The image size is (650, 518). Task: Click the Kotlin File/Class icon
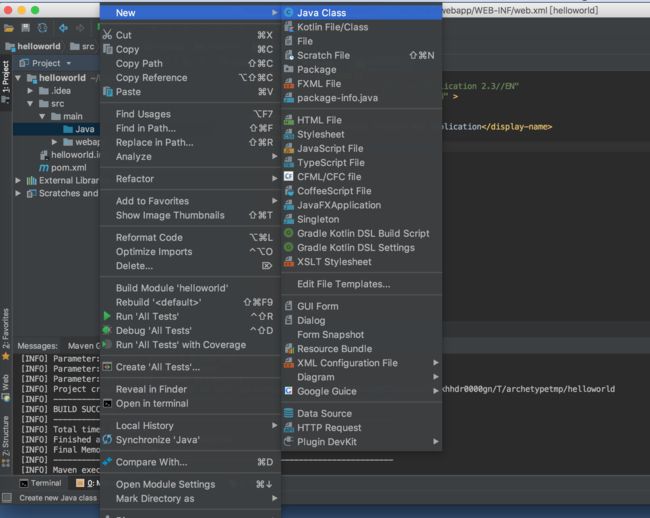coord(289,27)
